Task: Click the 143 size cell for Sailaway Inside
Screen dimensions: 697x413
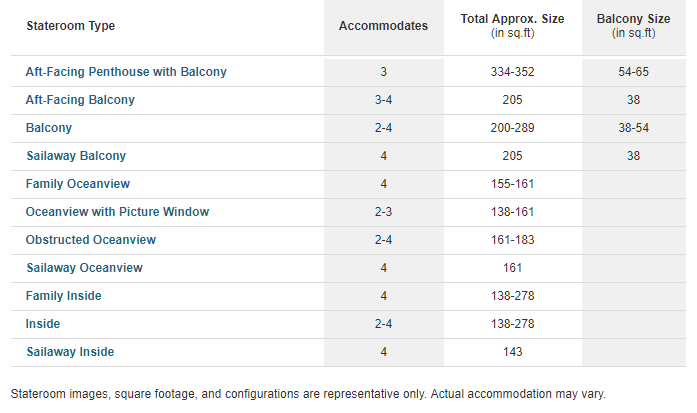Action: pos(513,352)
